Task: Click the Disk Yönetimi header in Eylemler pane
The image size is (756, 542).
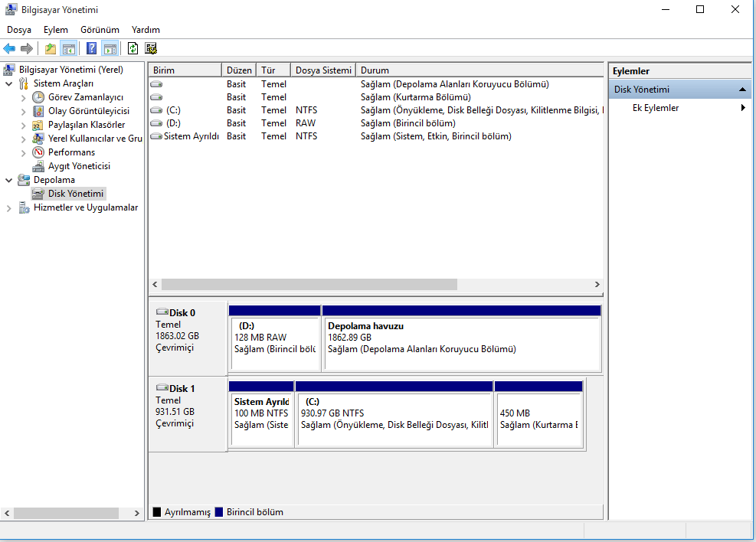Action: [680, 89]
